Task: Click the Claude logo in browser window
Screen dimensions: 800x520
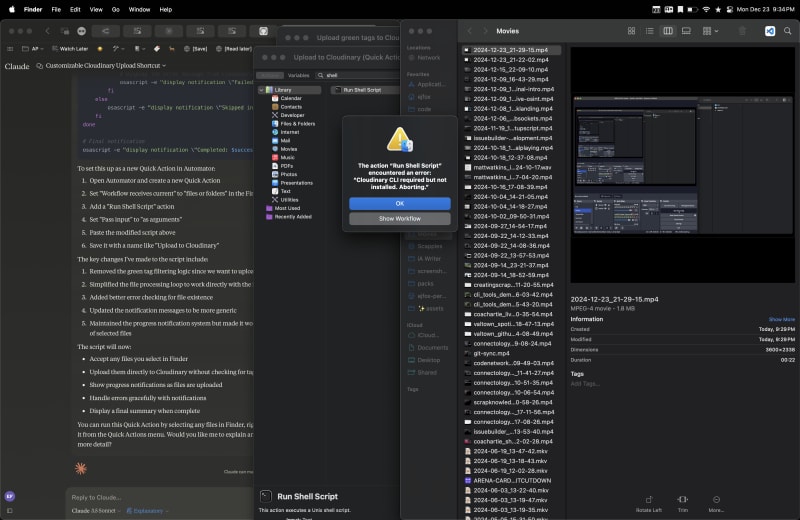Action: pos(17,66)
